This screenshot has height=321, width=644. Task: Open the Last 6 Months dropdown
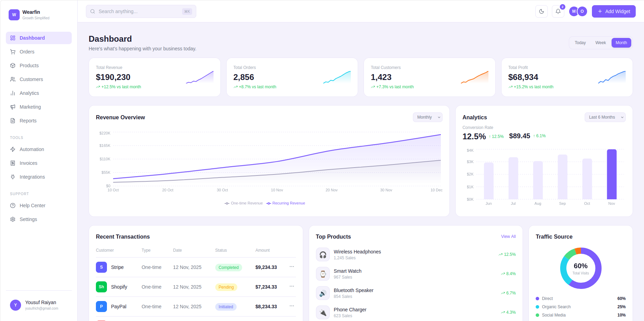[x=605, y=117]
